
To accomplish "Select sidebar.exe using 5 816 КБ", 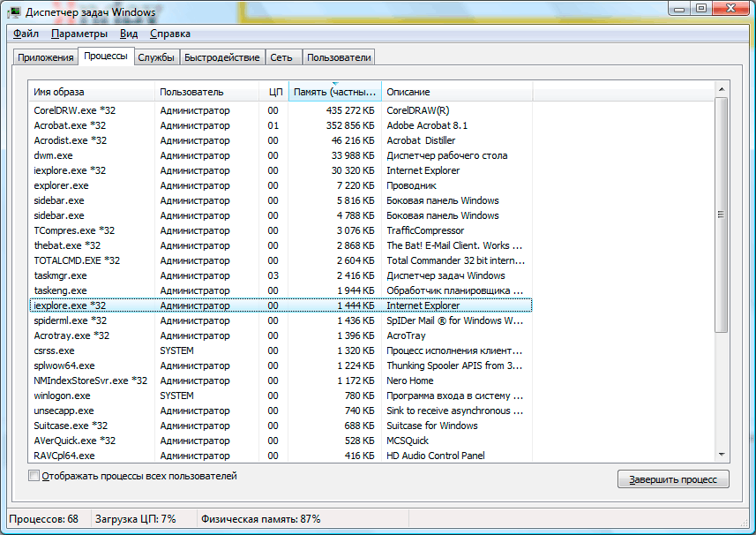I will pos(281,200).
